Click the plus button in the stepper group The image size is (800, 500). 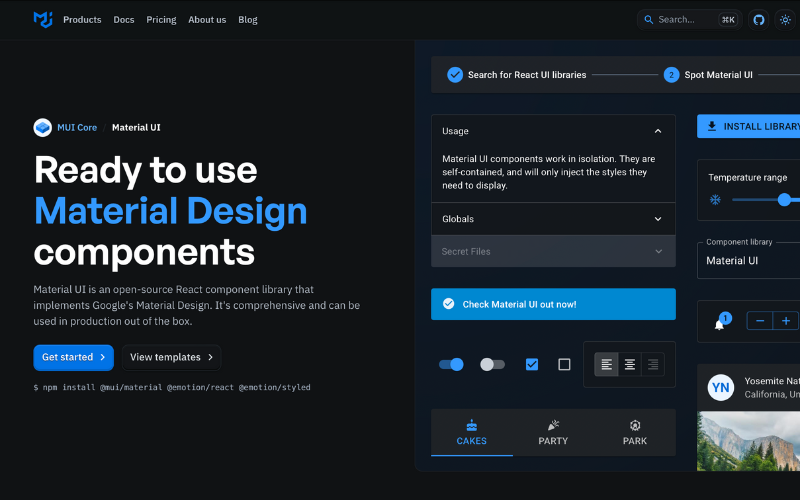(x=786, y=320)
